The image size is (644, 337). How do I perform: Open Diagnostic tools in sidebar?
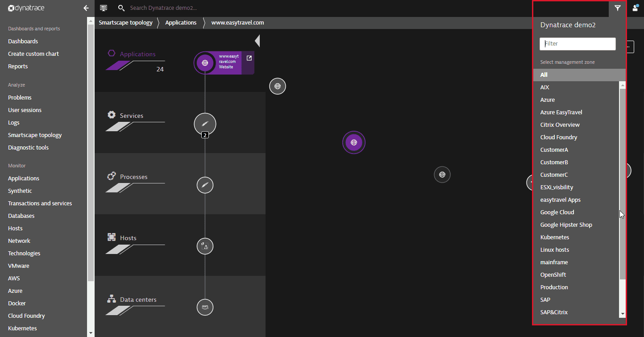pyautogui.click(x=28, y=148)
